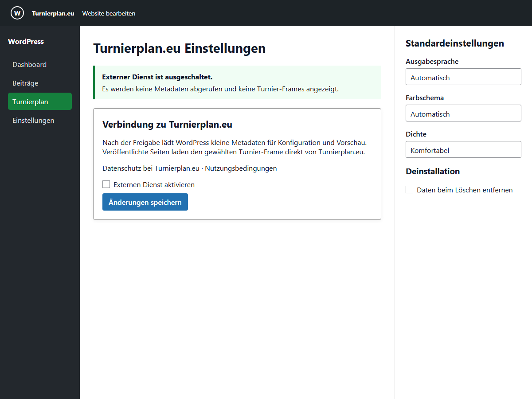Open Ausgabesprache dropdown
The height and width of the screenshot is (399, 532).
click(x=463, y=77)
